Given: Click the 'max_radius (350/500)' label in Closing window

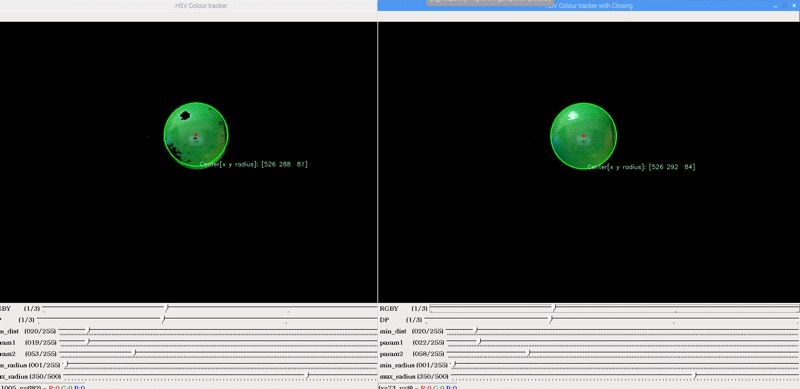Looking at the screenshot, I should [414, 376].
